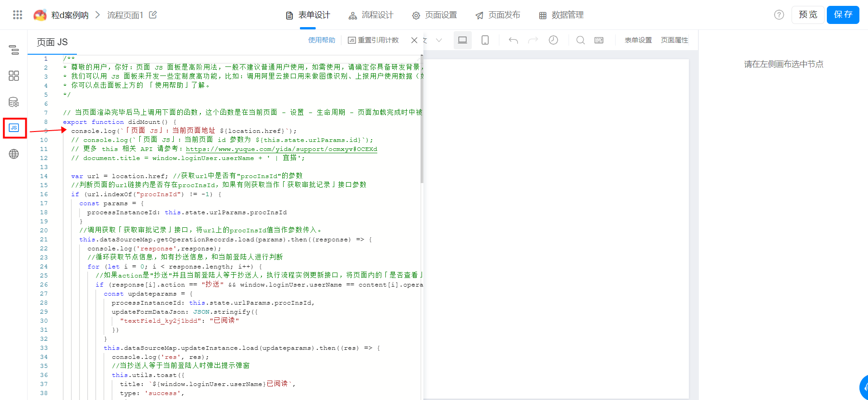Click line 30 textField_ky2j1bdd code
Image resolution: width=868 pixels, height=400 pixels.
[179, 321]
